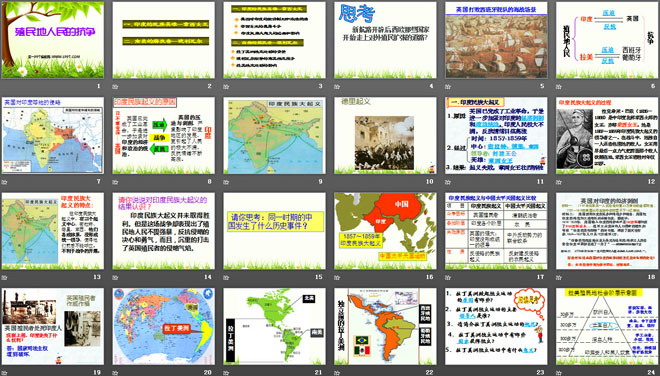Click the transition star icon below slide 4
660x376 pixels.
pos(337,87)
